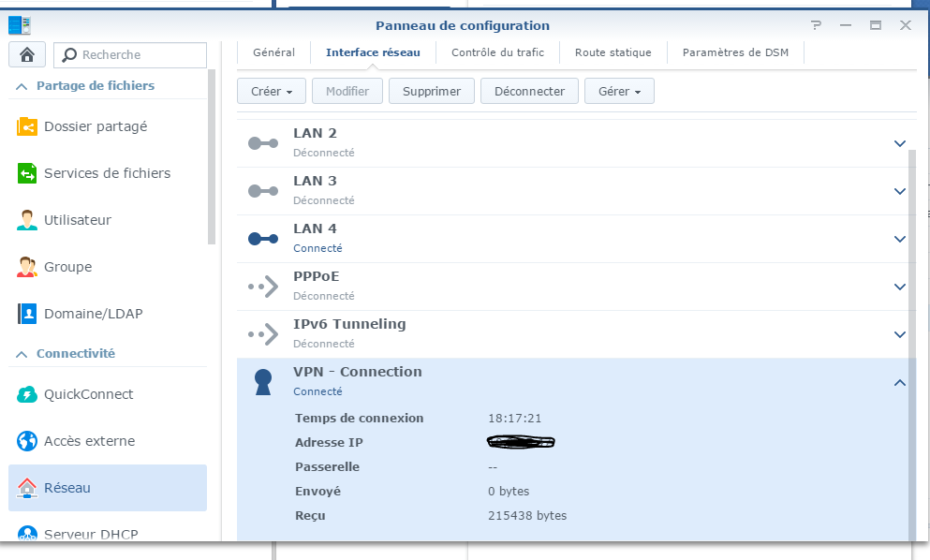This screenshot has width=930, height=560.
Task: Expand the IPv6 Tunneling details chevron
Action: [900, 334]
